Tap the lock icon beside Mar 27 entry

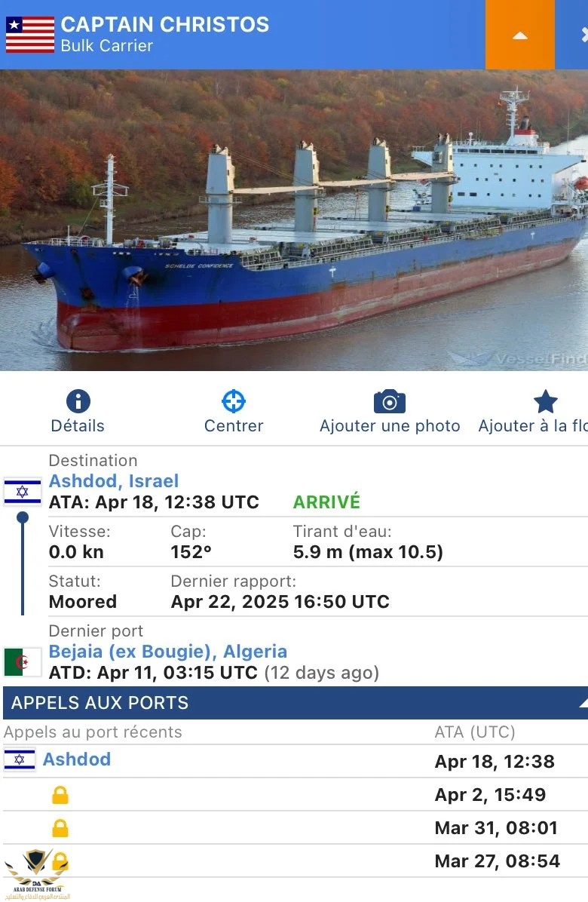coord(60,862)
